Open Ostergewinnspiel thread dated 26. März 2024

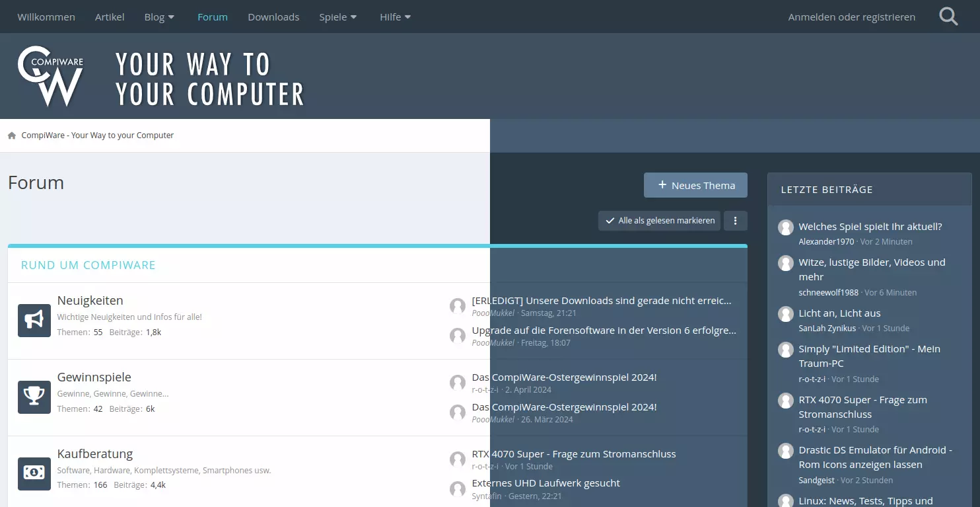click(565, 407)
